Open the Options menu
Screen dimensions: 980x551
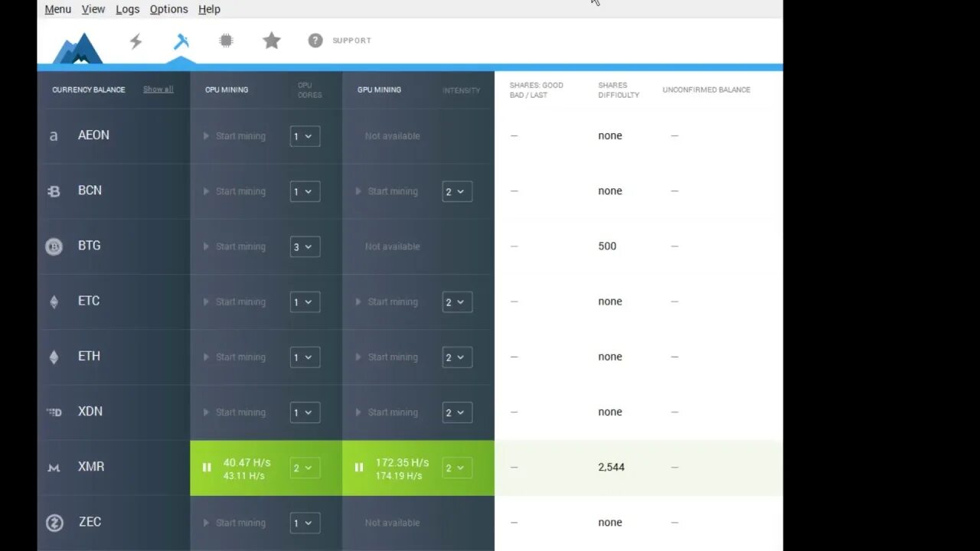pos(169,9)
